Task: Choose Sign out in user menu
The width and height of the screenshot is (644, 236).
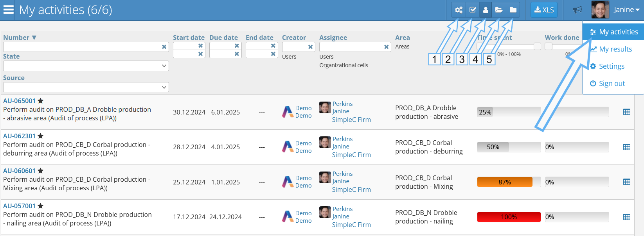Action: coord(612,84)
